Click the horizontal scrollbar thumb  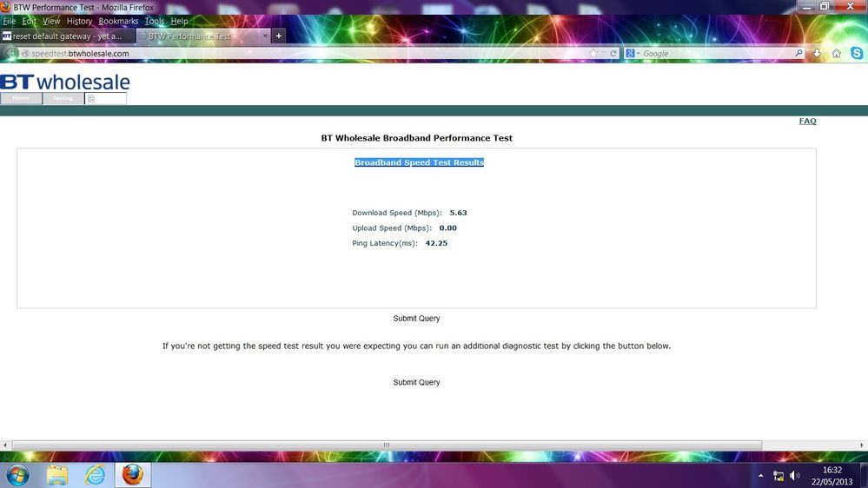click(387, 445)
